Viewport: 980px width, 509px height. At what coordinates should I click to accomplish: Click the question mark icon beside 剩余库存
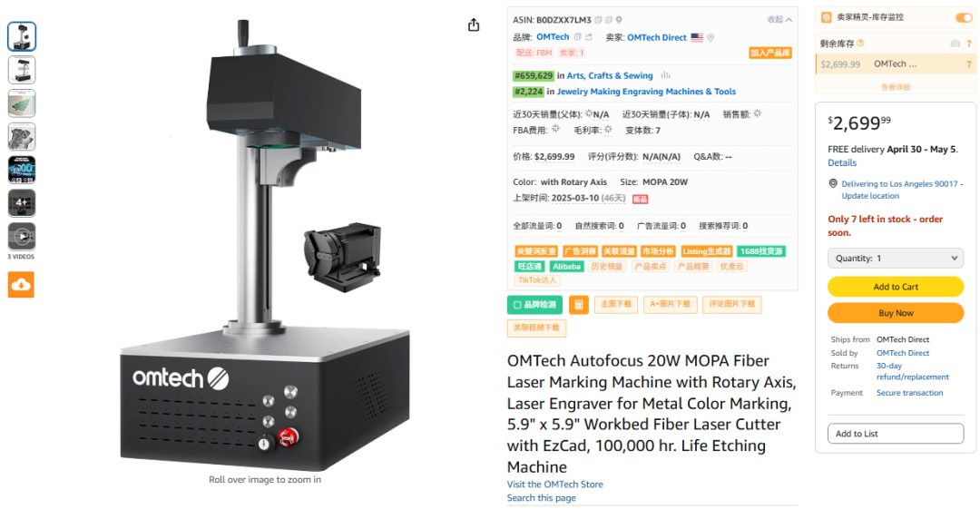[860, 44]
